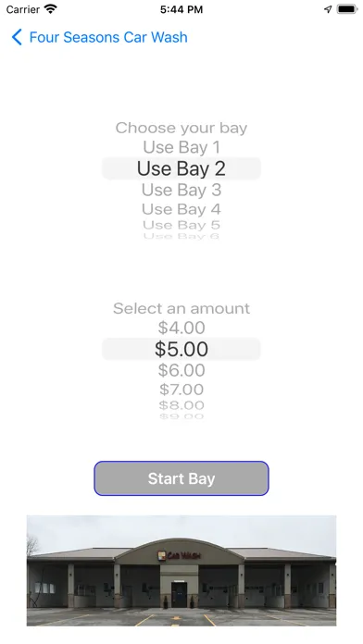
Task: Select the $4.00 amount
Action: coord(181,328)
